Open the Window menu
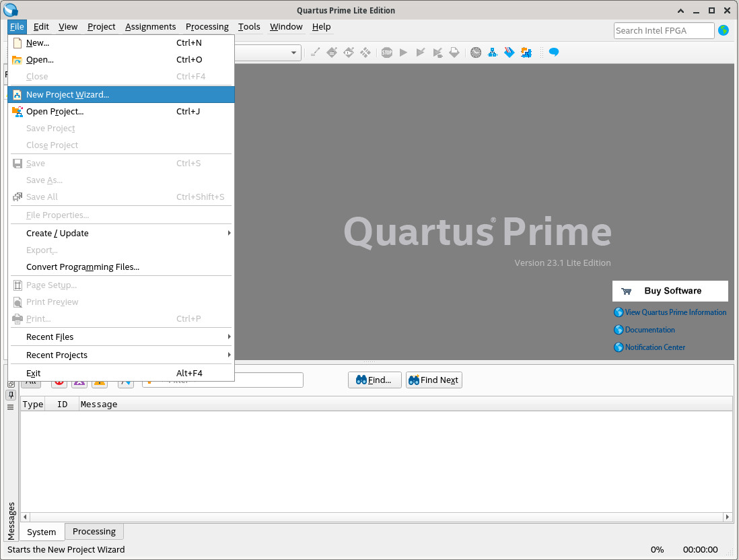 pos(286,27)
